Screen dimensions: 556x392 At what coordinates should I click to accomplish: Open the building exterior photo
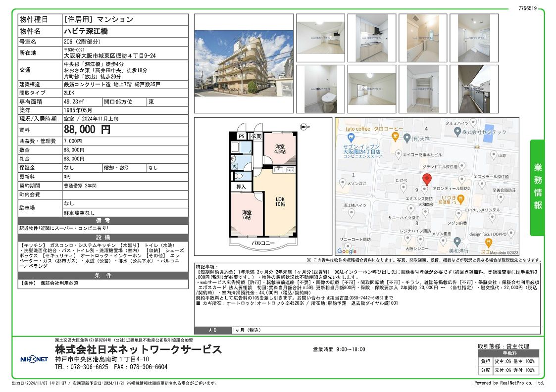coord(244,63)
